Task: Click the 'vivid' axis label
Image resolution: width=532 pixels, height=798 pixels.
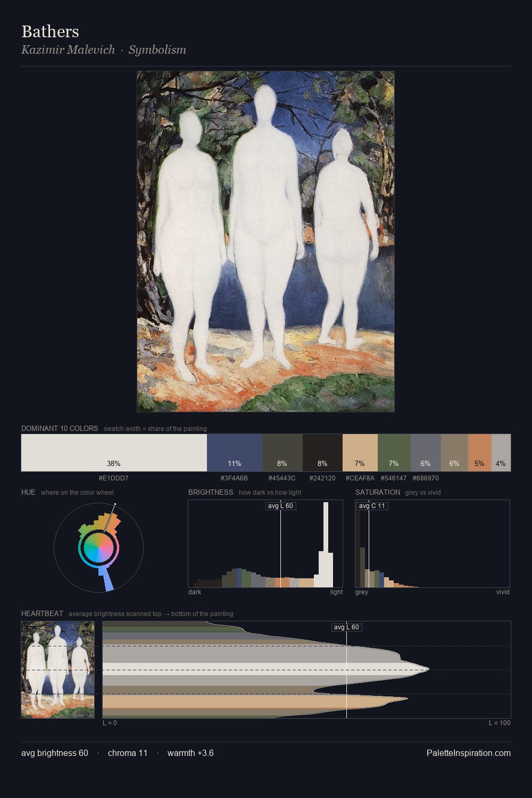Action: pos(503,592)
